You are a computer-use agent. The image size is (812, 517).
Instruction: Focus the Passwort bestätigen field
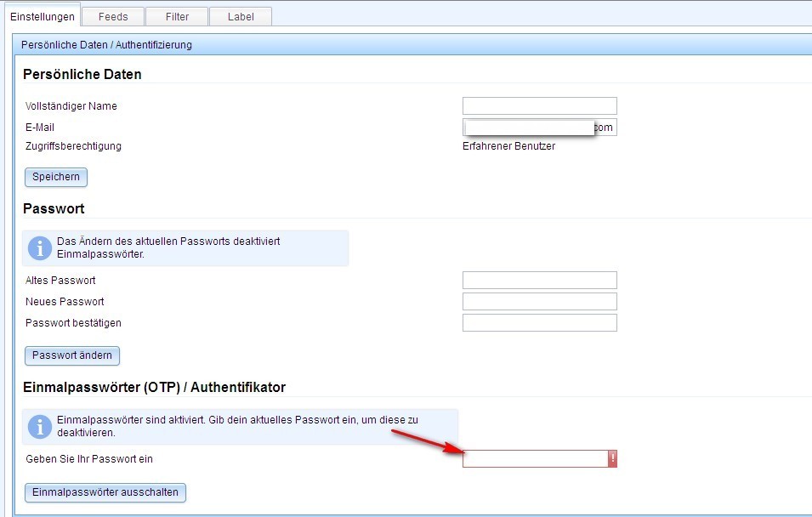539,323
